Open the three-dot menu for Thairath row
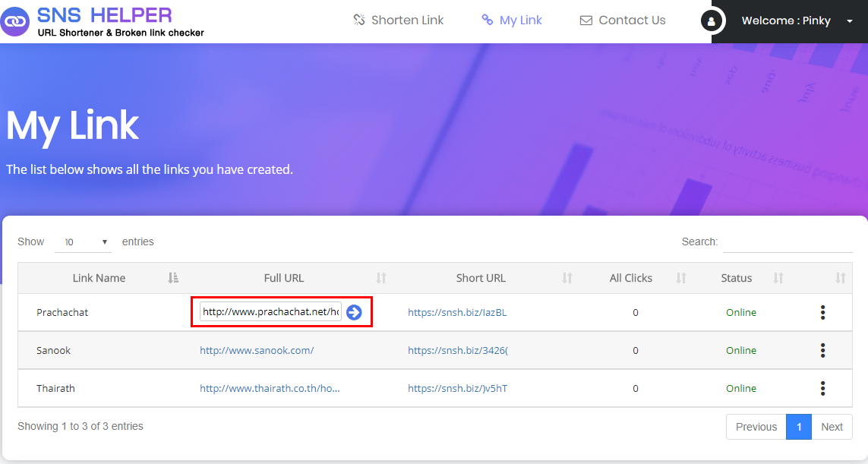The width and height of the screenshot is (868, 464). (x=822, y=388)
